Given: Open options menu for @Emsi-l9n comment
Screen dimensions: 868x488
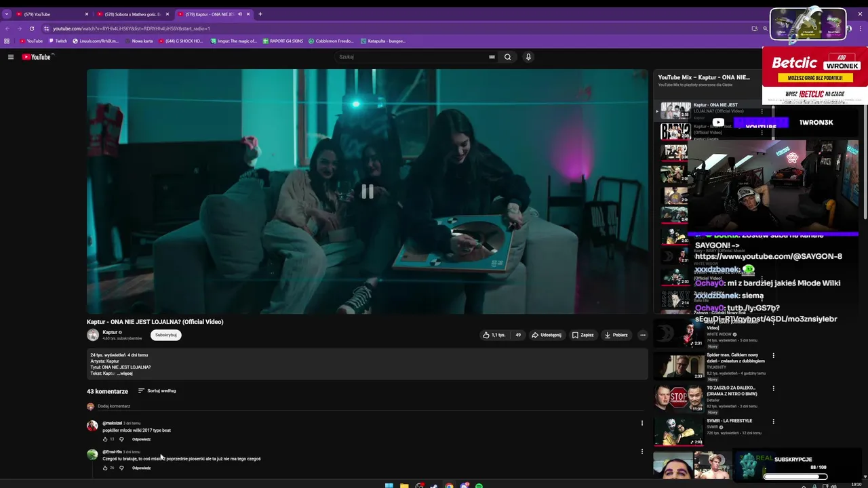Looking at the screenshot, I should (x=642, y=451).
